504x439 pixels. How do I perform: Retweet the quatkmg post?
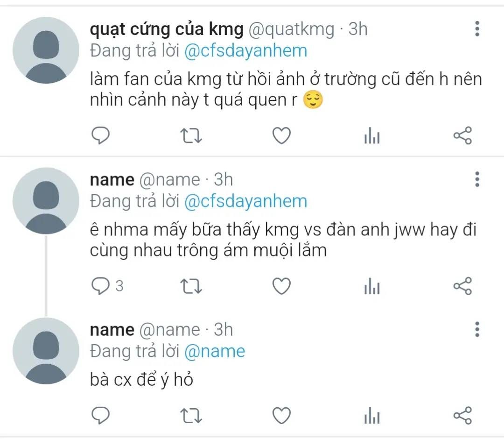(190, 135)
